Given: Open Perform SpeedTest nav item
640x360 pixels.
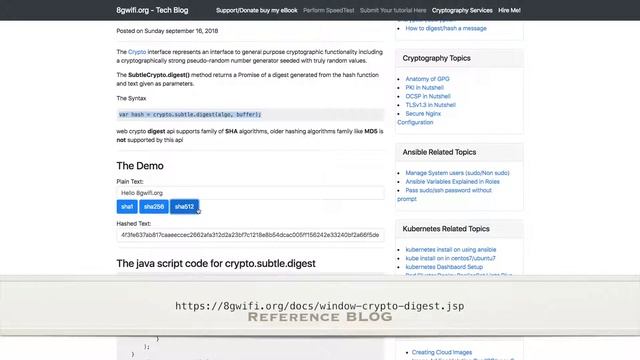Looking at the screenshot, I should pyautogui.click(x=329, y=11).
